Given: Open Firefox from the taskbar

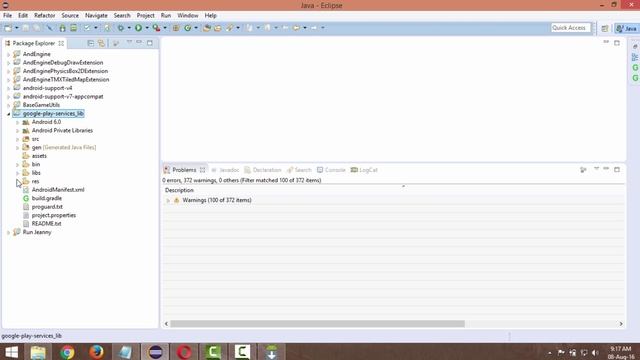Looking at the screenshot, I should coord(96,352).
